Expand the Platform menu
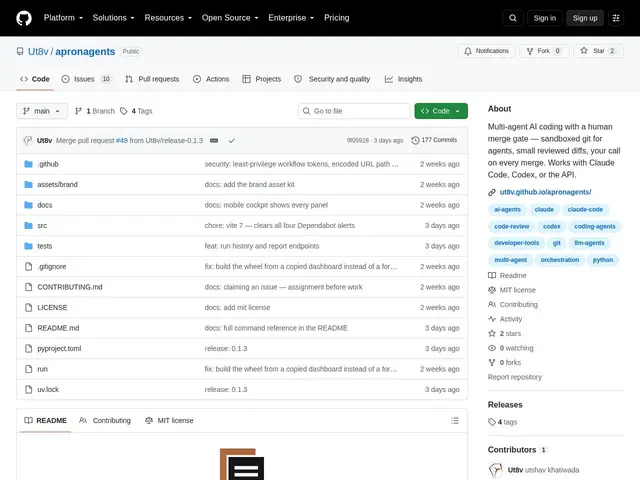This screenshot has height=480, width=640. click(63, 18)
